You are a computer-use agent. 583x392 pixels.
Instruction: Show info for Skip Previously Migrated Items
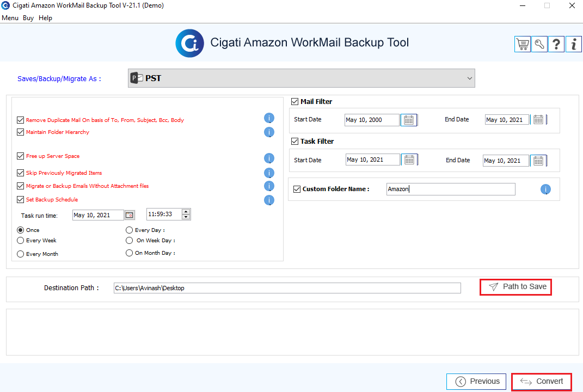pos(269,173)
